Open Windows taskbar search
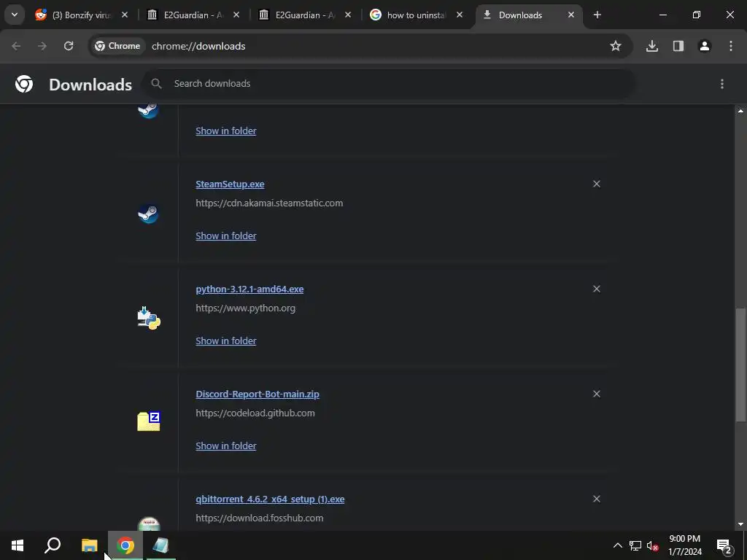This screenshot has width=747, height=560. click(53, 545)
